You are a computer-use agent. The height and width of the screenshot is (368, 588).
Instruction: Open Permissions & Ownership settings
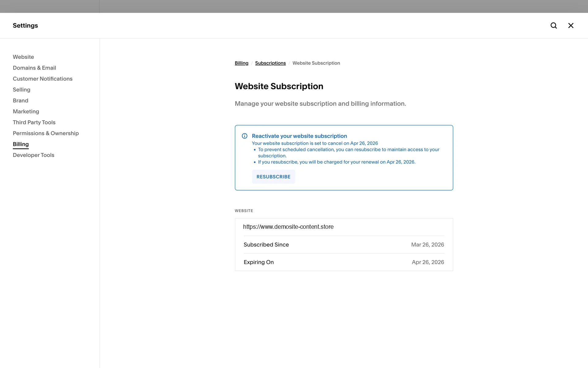point(46,133)
